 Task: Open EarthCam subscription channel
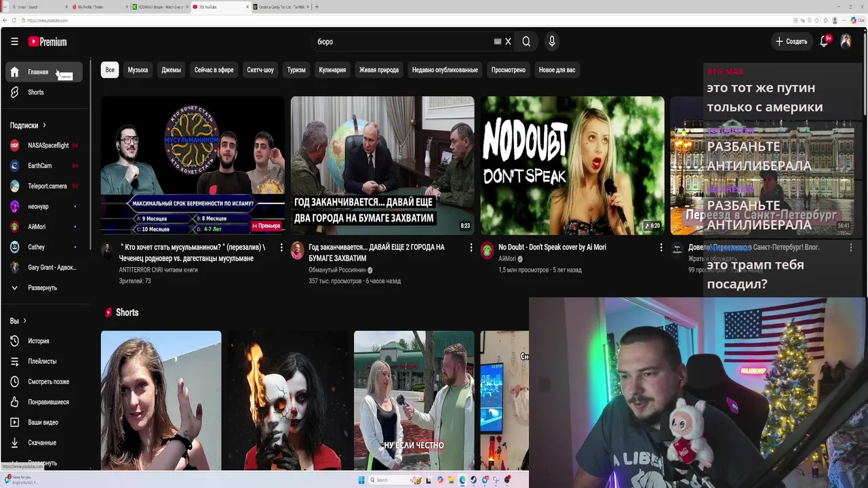(x=44, y=165)
